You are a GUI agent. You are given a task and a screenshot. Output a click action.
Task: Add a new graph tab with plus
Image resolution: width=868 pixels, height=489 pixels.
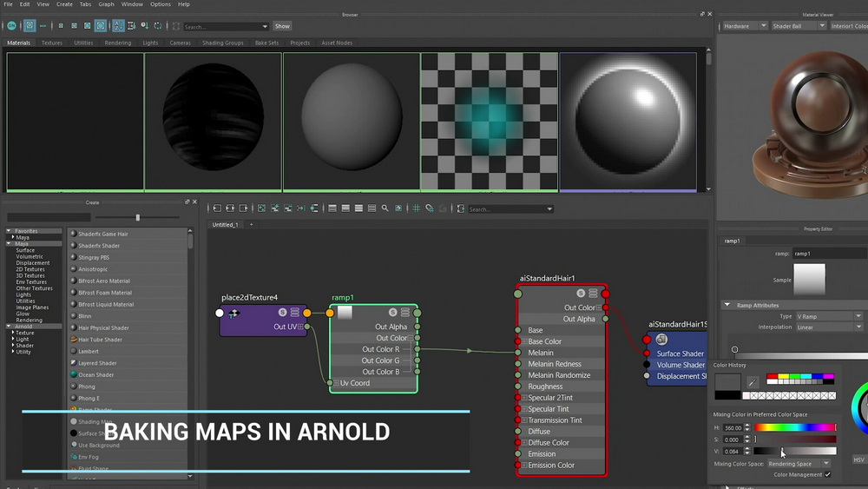252,225
